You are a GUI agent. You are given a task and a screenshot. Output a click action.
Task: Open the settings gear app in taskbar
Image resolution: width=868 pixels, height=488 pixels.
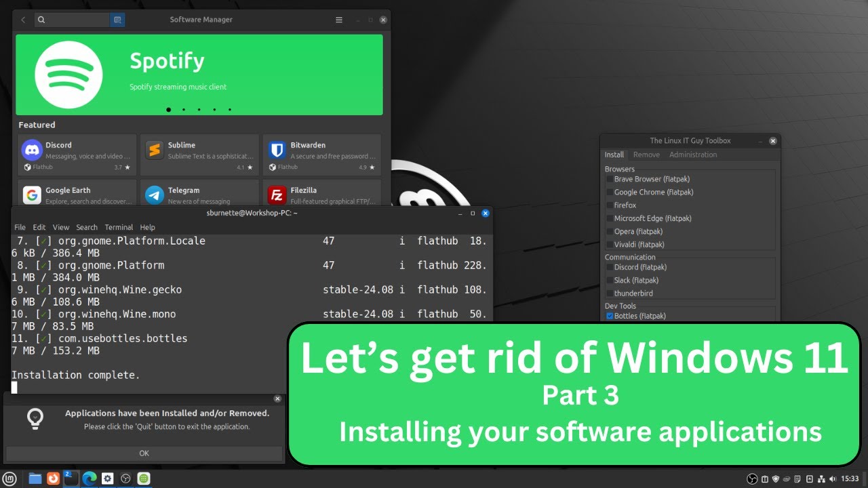coord(107,479)
